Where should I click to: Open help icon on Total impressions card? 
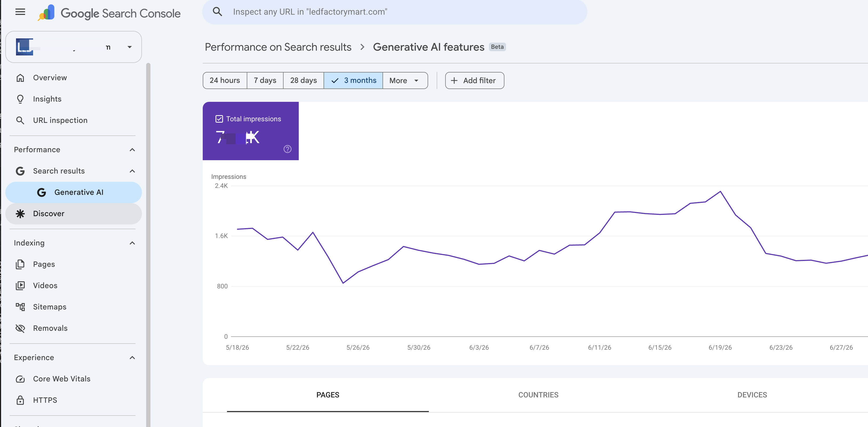point(288,149)
